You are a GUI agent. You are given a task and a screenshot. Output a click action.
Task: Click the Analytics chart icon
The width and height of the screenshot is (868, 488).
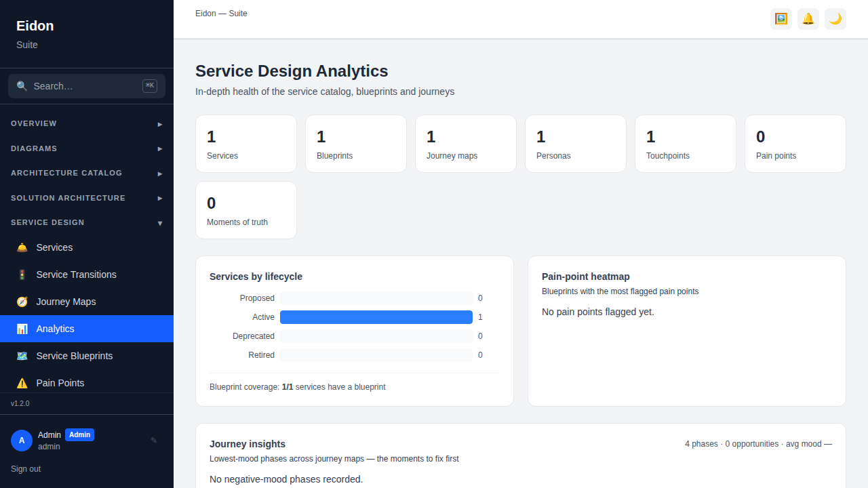click(x=22, y=329)
